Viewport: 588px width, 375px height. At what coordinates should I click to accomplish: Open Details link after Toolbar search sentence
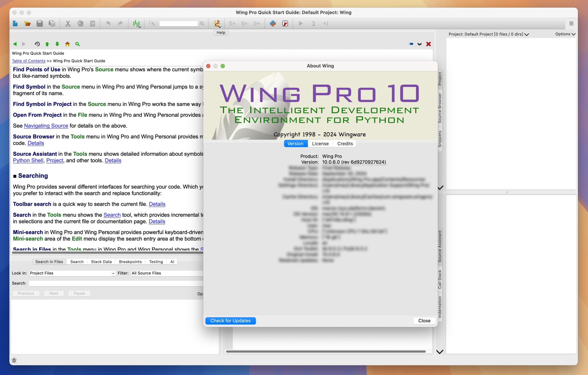pyautogui.click(x=157, y=204)
